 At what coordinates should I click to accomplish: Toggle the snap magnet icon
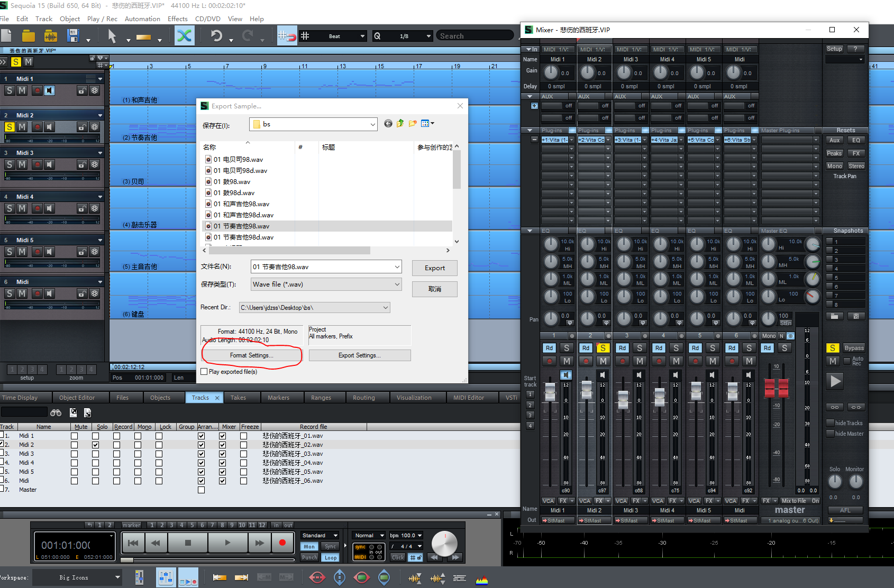[x=287, y=36]
